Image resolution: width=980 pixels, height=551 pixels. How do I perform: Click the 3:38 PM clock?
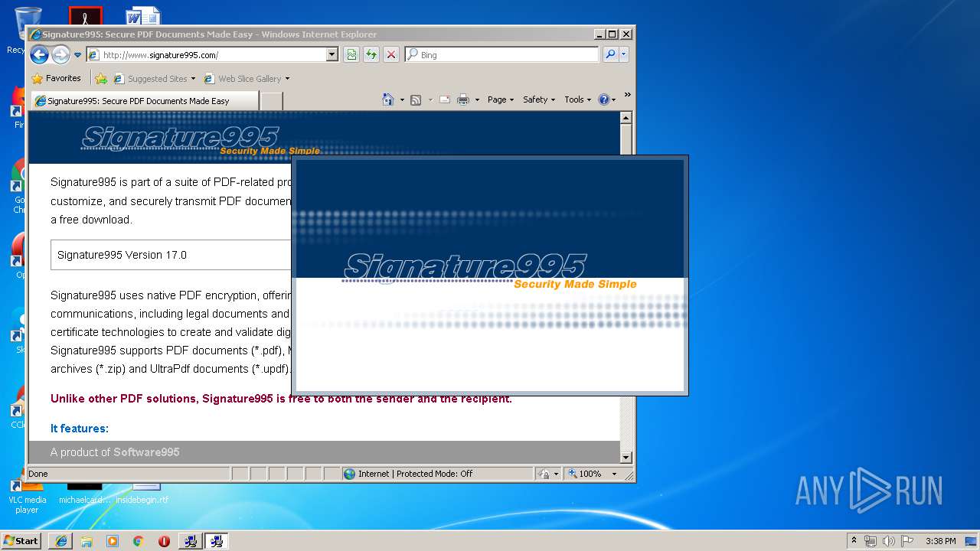(x=941, y=541)
